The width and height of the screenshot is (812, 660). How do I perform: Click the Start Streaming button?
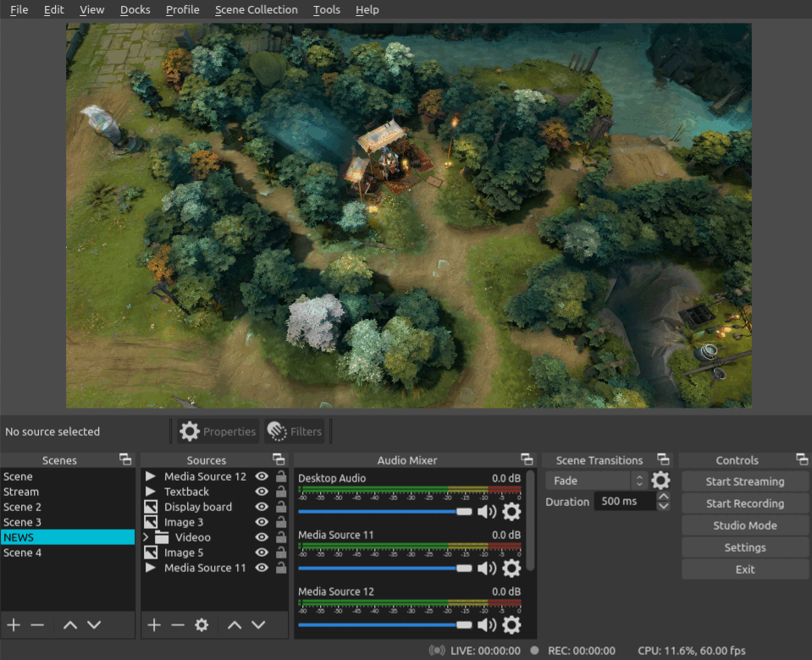(744, 481)
